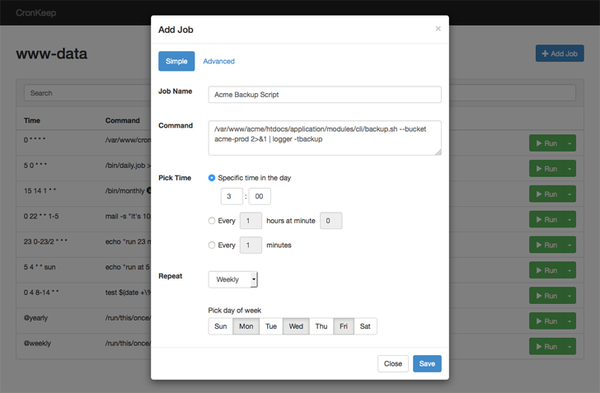Toggle Mon day of week

(x=246, y=326)
